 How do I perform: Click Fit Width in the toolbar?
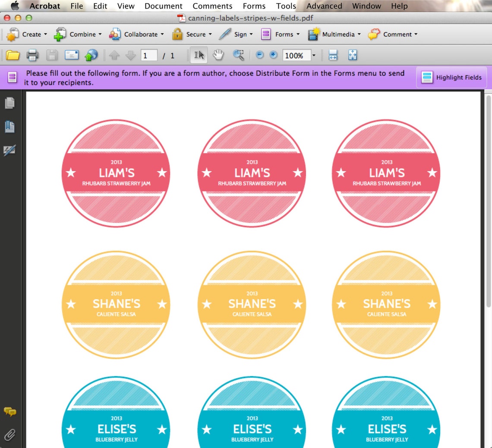[x=333, y=55]
